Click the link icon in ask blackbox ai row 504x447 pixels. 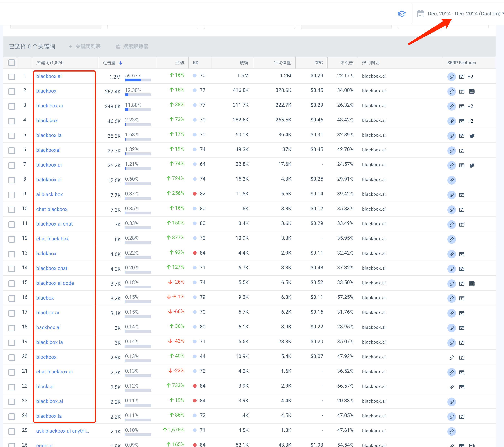pos(452,431)
